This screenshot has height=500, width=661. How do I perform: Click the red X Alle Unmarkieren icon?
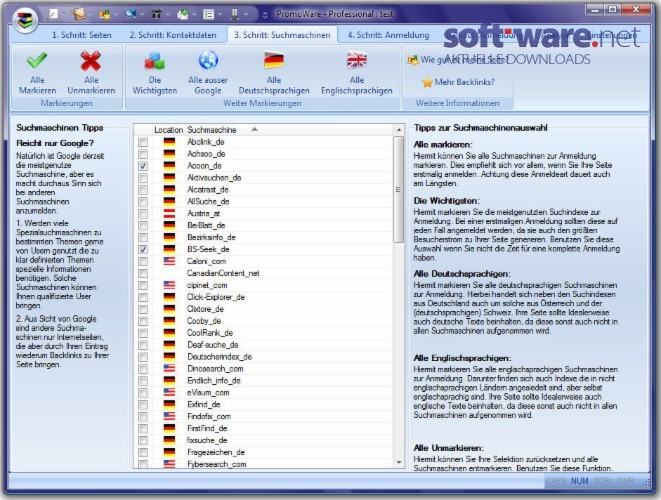[x=91, y=61]
